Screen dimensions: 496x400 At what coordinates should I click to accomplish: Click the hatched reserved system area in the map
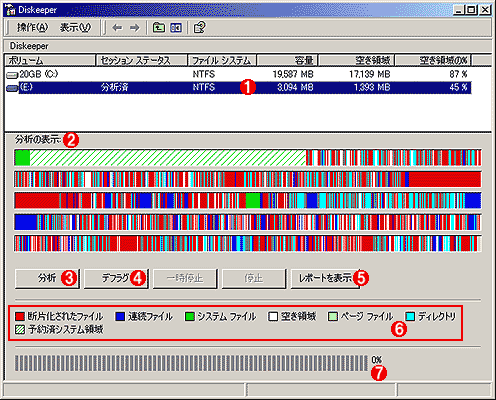(168, 158)
